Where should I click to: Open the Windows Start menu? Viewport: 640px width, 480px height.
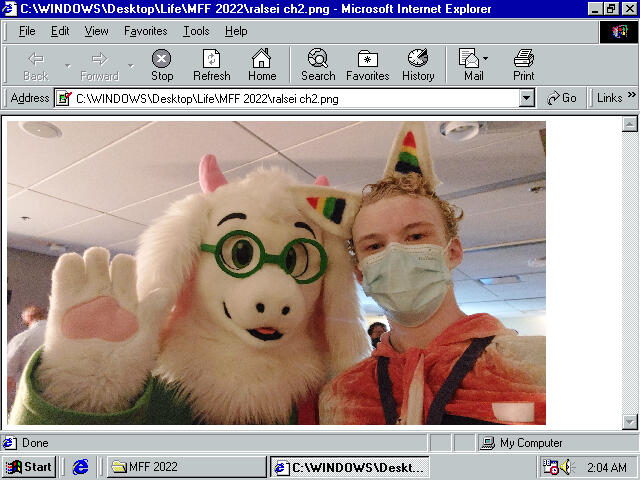tap(28, 467)
